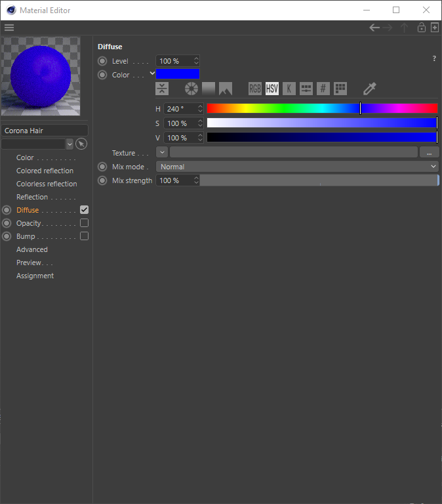Image resolution: width=442 pixels, height=504 pixels.
Task: Open the Bump channel page
Action: click(26, 236)
